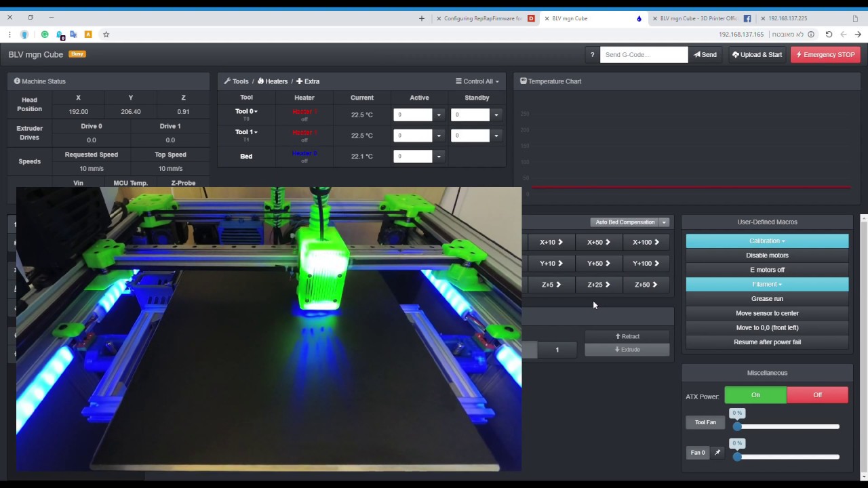This screenshot has height=488, width=868.
Task: Reload the page
Action: pyautogui.click(x=829, y=34)
